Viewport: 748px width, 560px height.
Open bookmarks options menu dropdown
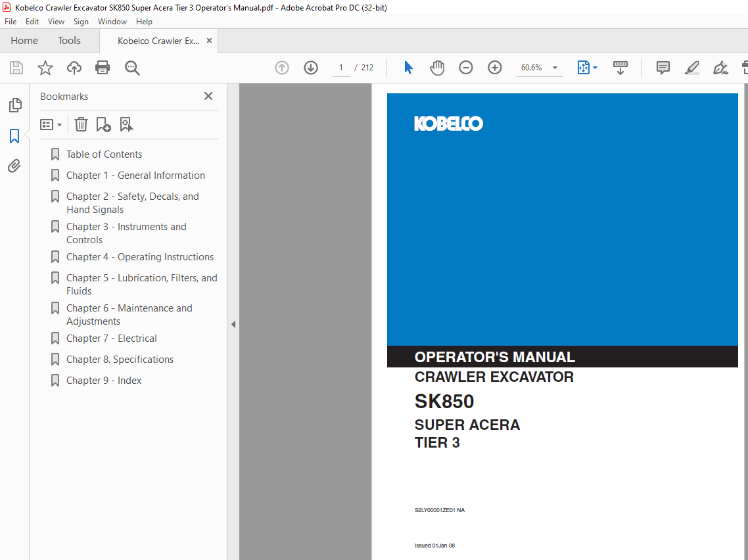[x=51, y=124]
